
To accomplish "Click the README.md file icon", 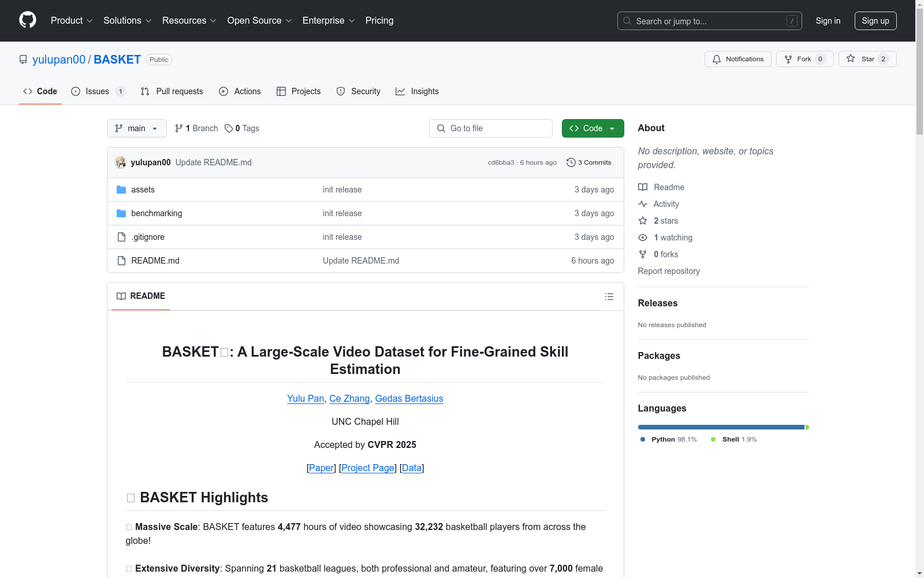I will (x=121, y=261).
